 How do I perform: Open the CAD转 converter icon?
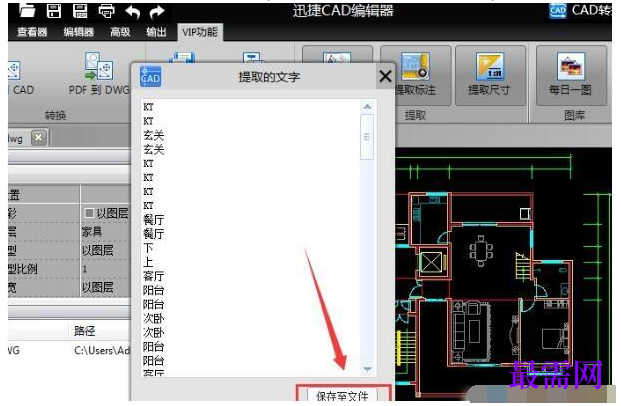point(558,11)
